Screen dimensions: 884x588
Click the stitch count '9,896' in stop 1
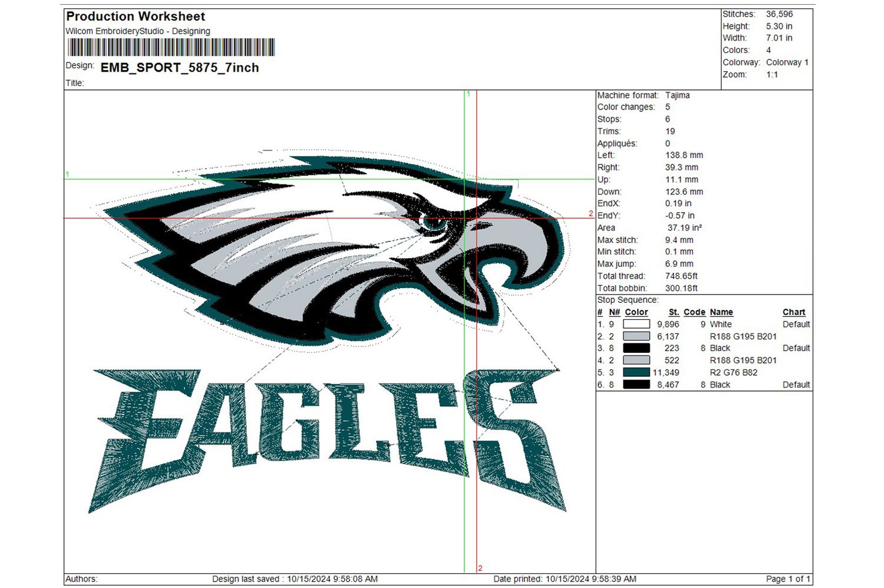pos(668,325)
